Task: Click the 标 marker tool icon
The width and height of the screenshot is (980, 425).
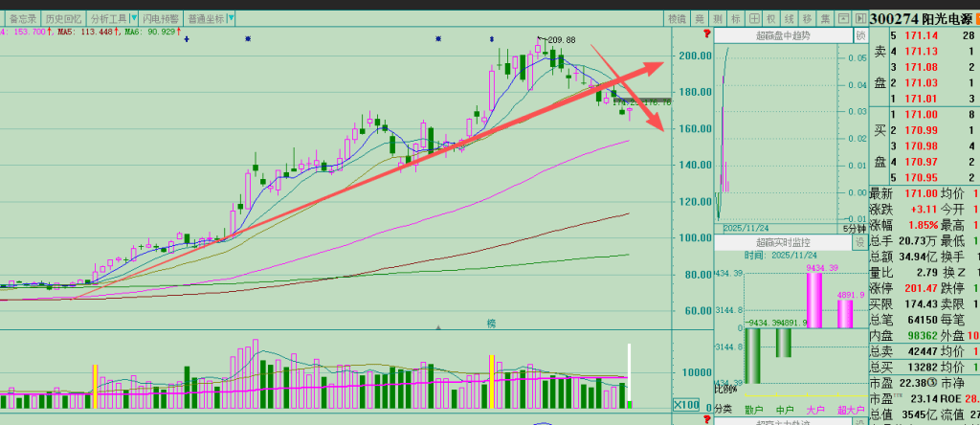Action: point(735,18)
